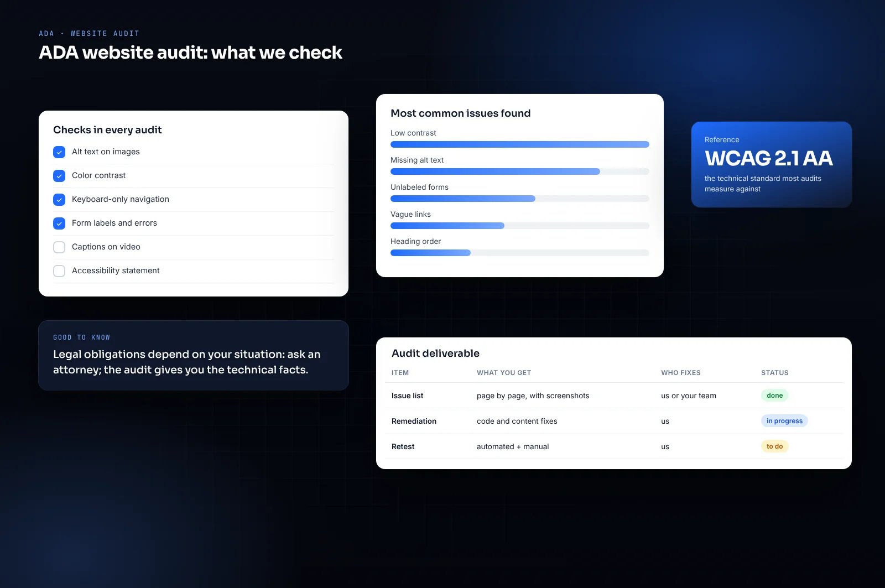
Task: Click the Missing alt text bar
Action: 520,171
